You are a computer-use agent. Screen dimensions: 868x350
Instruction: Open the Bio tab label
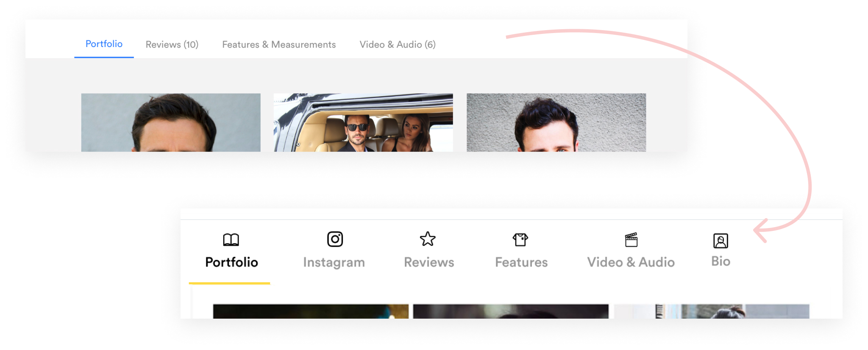(721, 261)
